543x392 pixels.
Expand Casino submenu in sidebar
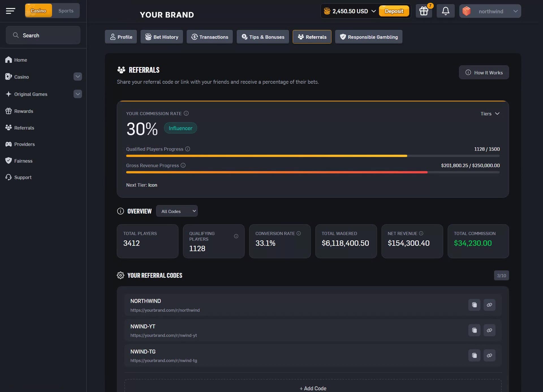tap(78, 77)
